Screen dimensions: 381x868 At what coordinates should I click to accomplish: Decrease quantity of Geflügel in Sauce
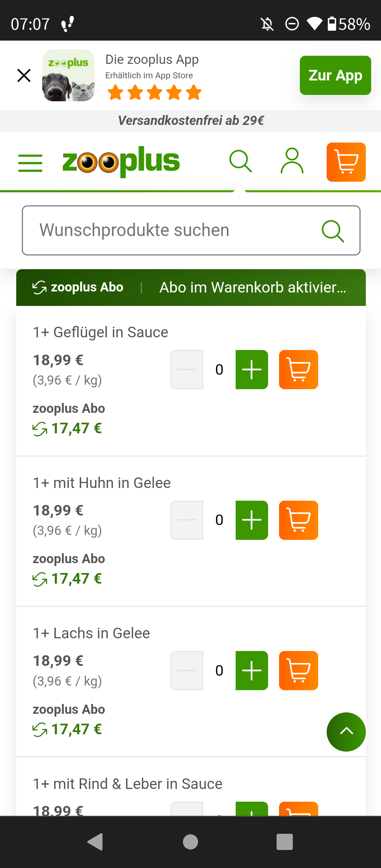(187, 369)
